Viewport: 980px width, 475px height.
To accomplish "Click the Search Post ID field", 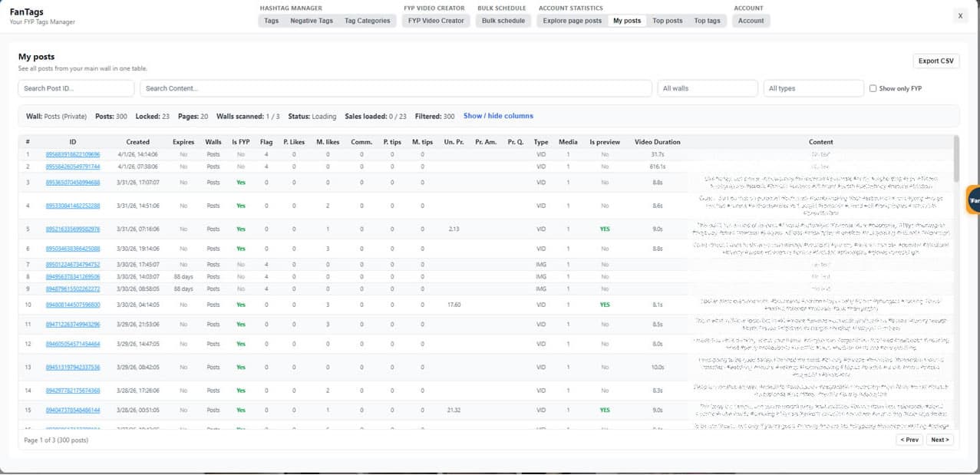I will pyautogui.click(x=77, y=88).
